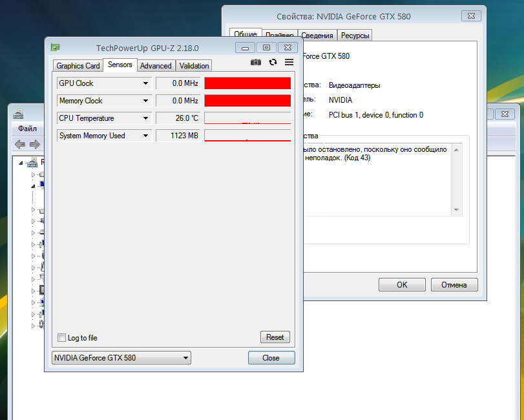Collapse the expanded display adapters node in Device Manager

33,186
